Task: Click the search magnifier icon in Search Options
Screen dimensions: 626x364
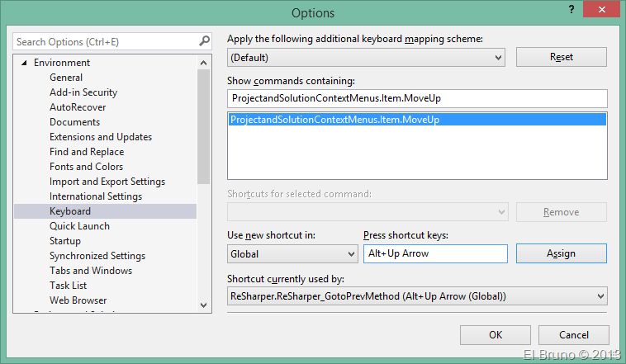Action: click(x=204, y=40)
